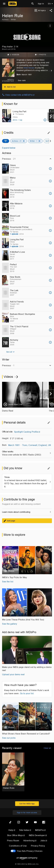Switch to the 2 Videos tab
The height and width of the screenshot is (868, 54).
click(x=13, y=54)
